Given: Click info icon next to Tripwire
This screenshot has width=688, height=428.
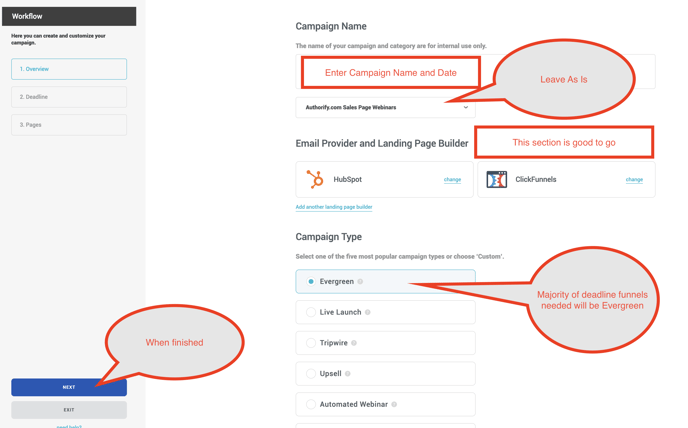Looking at the screenshot, I should [x=354, y=343].
